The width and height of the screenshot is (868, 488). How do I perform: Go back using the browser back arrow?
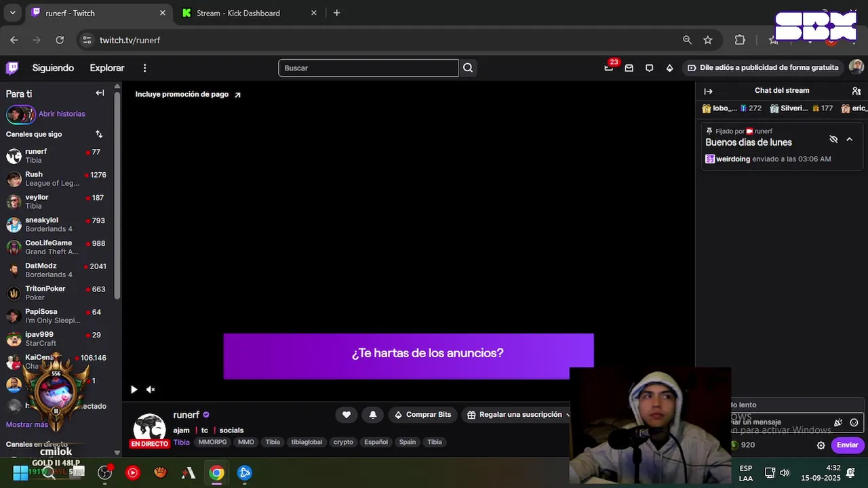[14, 40]
